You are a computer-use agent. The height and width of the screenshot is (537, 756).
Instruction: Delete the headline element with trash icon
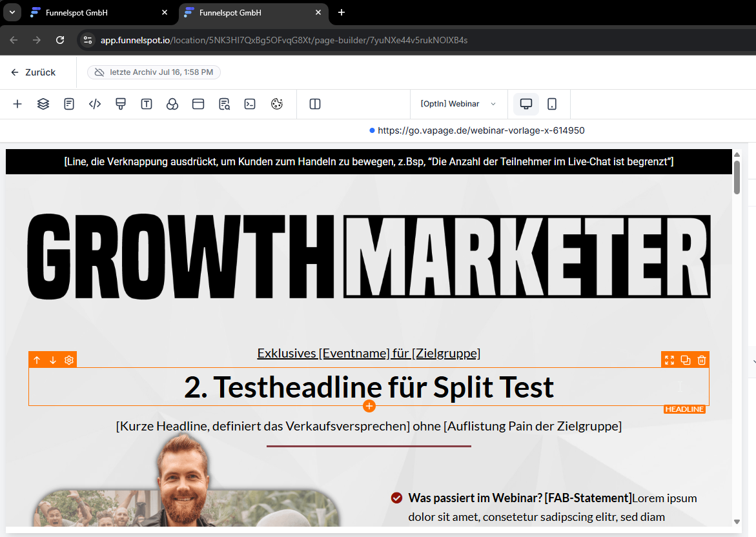pyautogui.click(x=702, y=360)
